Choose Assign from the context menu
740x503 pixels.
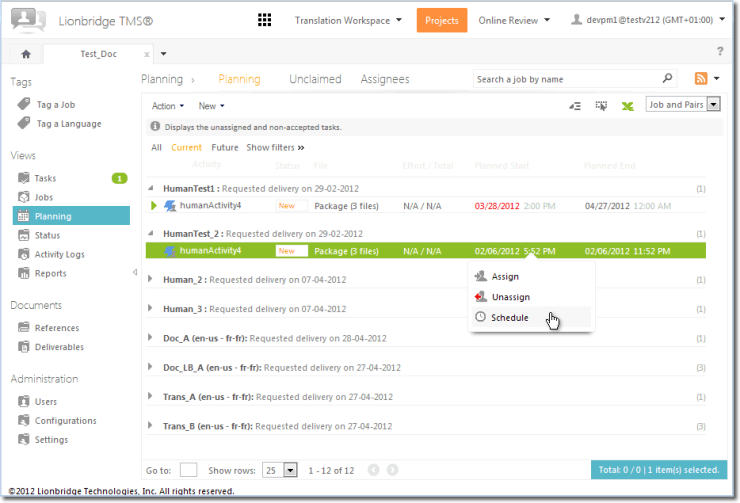pyautogui.click(x=504, y=276)
